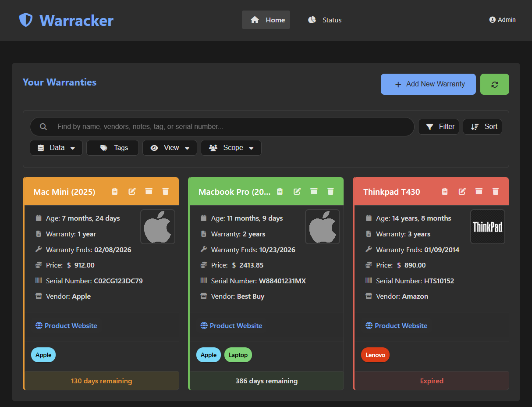Click the Expired status bar

click(x=432, y=381)
